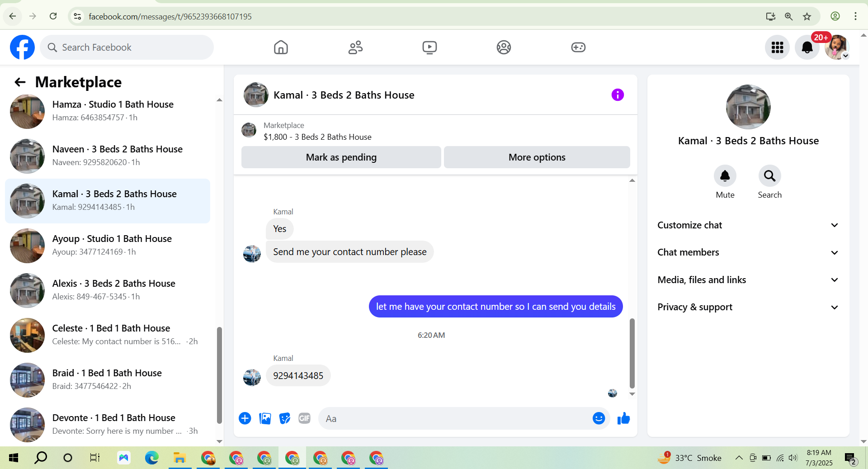Open the Friends icon in top navigation
This screenshot has width=868, height=469.
tap(355, 47)
